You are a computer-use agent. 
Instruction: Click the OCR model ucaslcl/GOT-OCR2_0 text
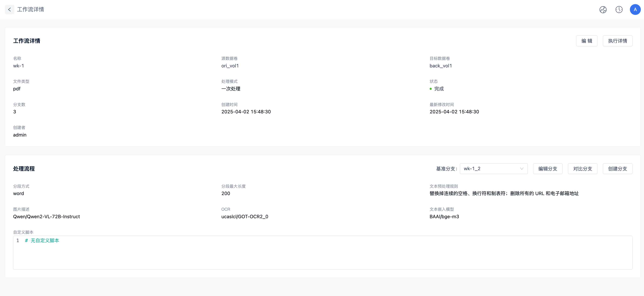(244, 217)
